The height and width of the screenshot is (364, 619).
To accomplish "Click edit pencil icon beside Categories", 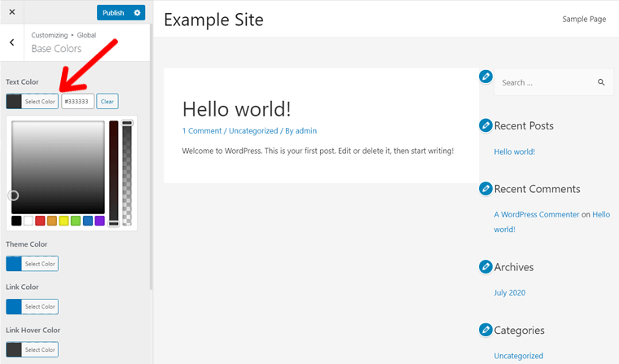I will [486, 330].
